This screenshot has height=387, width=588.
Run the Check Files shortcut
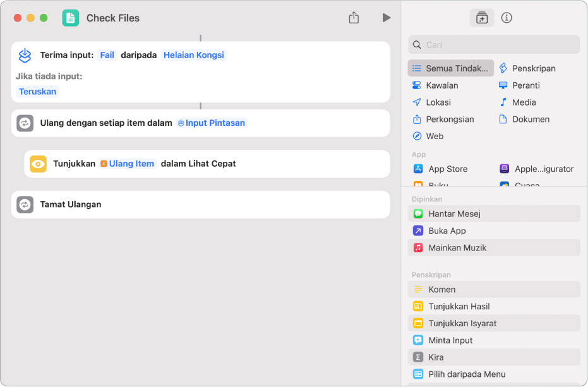[x=387, y=18]
